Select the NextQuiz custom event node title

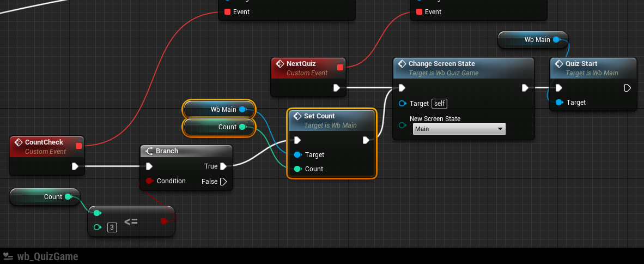(301, 64)
